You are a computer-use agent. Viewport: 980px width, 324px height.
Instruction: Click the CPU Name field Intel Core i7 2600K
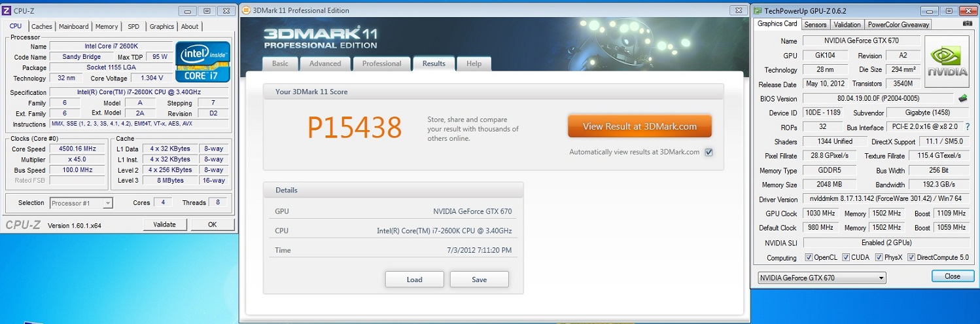111,46
